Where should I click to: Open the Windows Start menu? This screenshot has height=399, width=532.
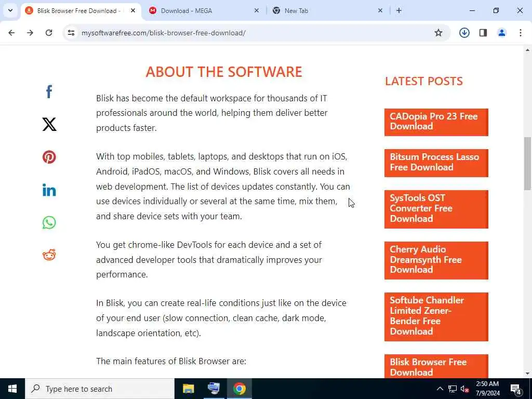pyautogui.click(x=12, y=389)
